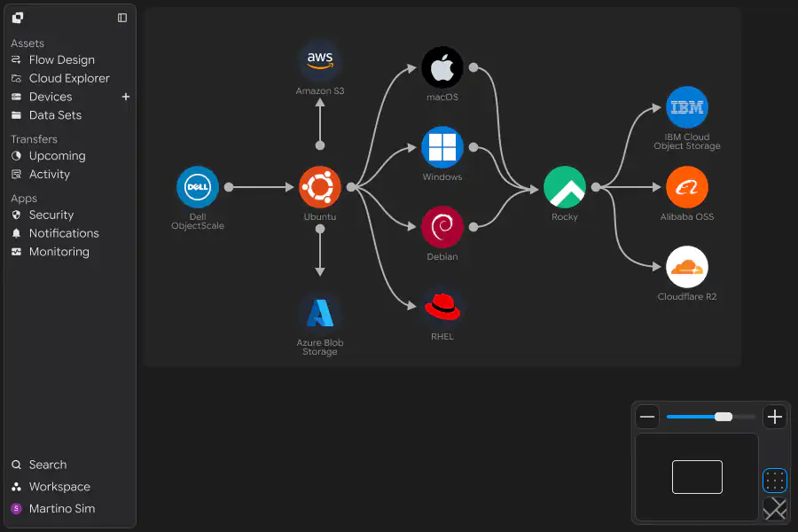Screen dimensions: 798x532
Task: Click the Search magnifier icon
Action: 16,465
